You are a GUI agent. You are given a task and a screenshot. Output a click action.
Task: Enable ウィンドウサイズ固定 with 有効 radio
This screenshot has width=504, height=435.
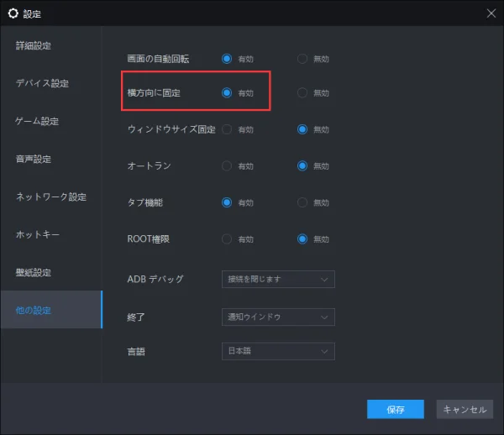[x=227, y=129]
